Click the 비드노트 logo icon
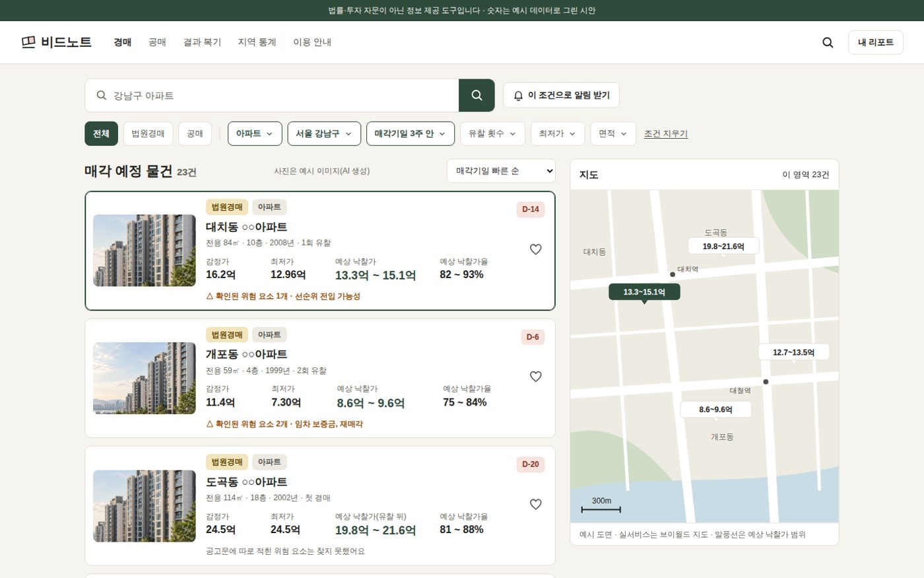 tap(28, 42)
